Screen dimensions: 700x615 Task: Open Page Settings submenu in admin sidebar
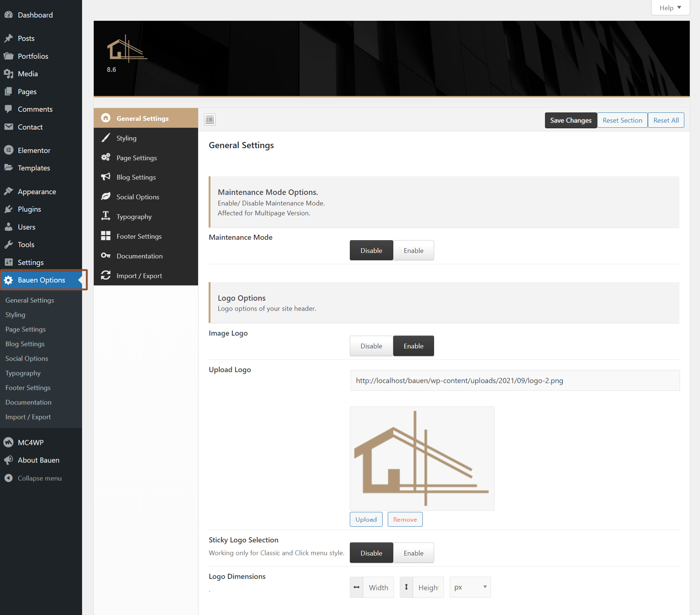click(x=26, y=329)
